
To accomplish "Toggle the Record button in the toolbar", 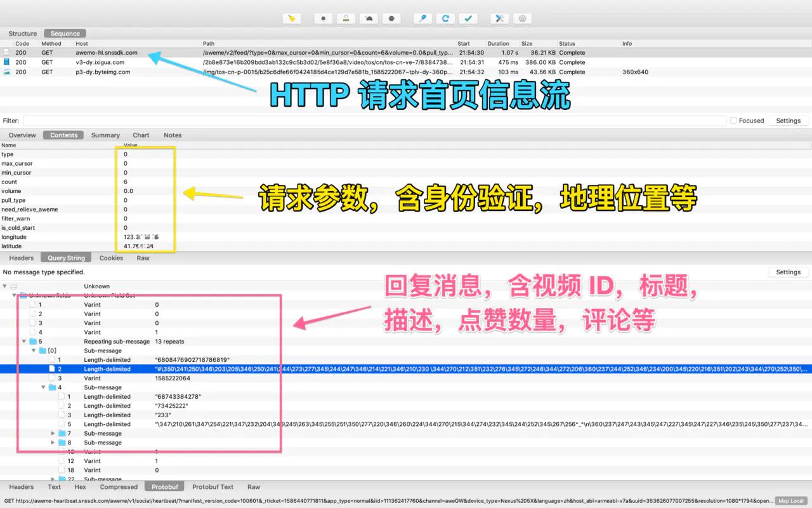I will 324,18.
